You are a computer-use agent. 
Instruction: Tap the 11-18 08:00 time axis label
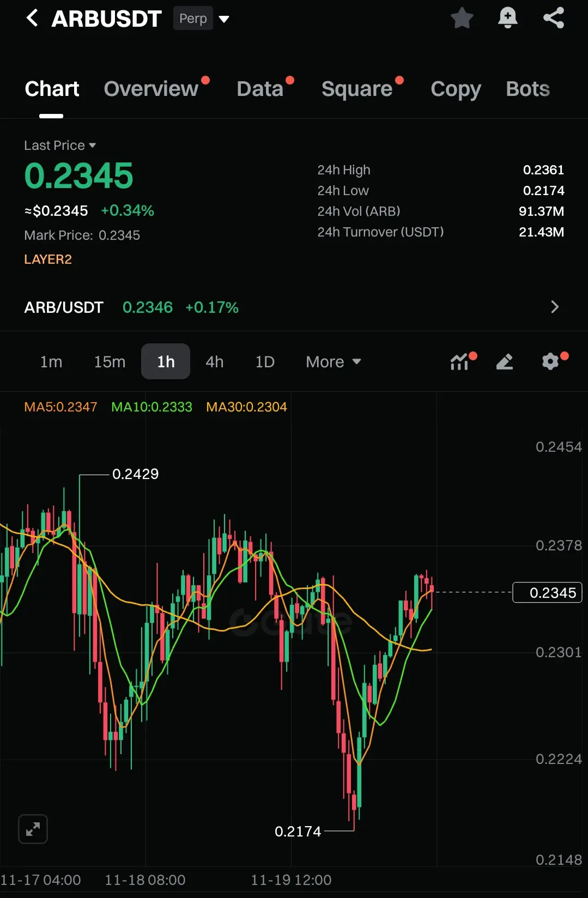point(145,880)
